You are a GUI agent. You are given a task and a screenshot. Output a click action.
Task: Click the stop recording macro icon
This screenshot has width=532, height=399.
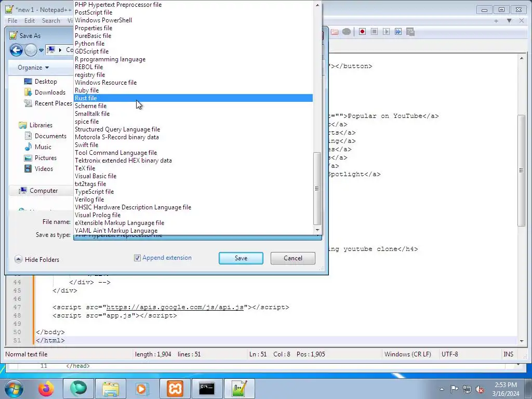click(x=374, y=32)
